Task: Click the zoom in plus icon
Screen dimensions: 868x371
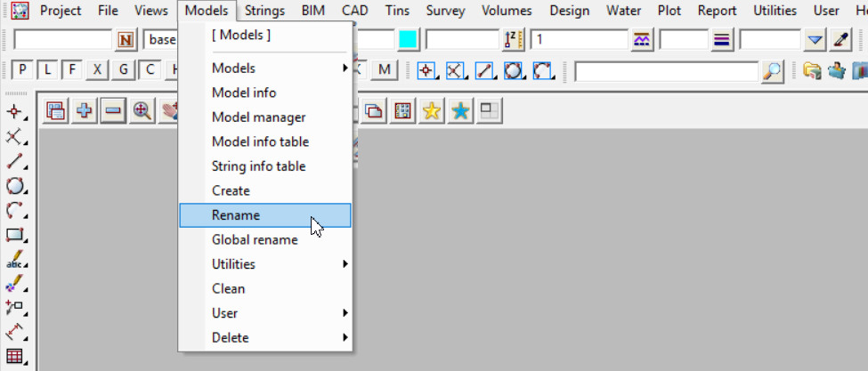Action: coord(85,111)
